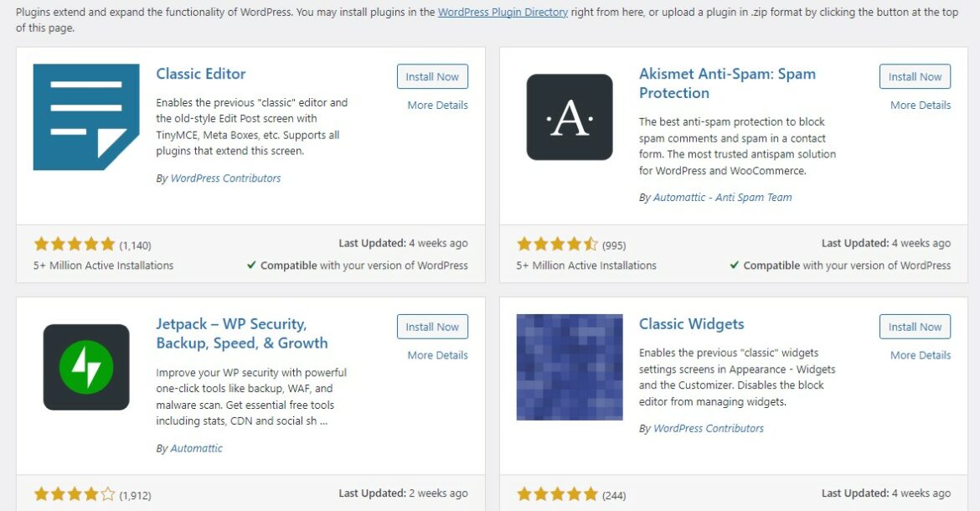Open More Details for Jetpack
The width and height of the screenshot is (980, 511).
pos(436,355)
